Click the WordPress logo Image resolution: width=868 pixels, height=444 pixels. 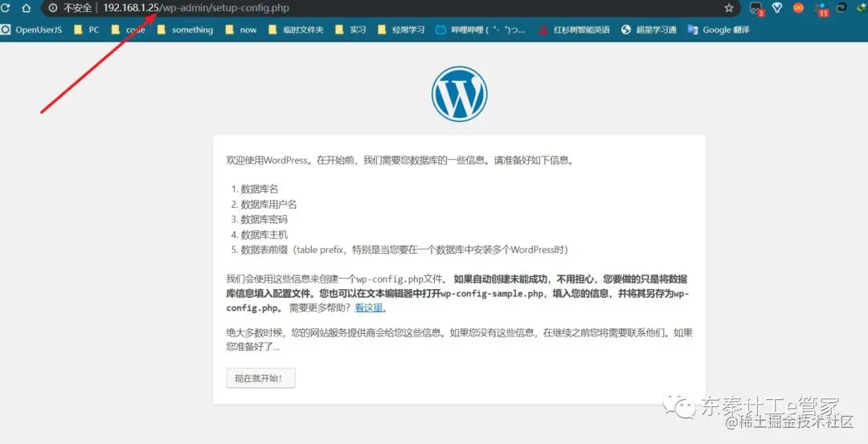pos(460,94)
